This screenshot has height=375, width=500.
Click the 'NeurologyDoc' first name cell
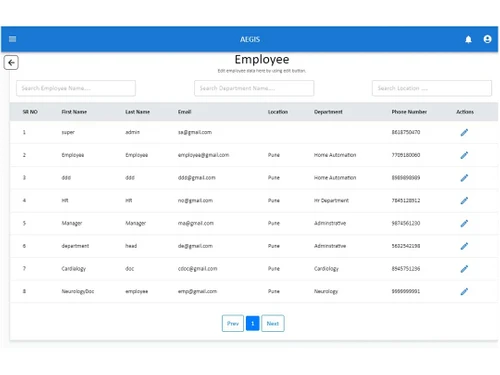78,291
